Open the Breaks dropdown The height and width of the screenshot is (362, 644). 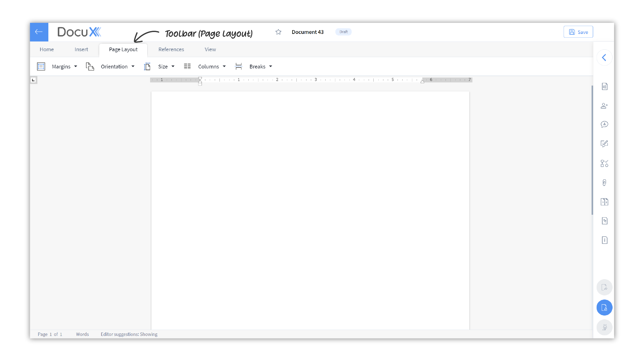[253, 67]
